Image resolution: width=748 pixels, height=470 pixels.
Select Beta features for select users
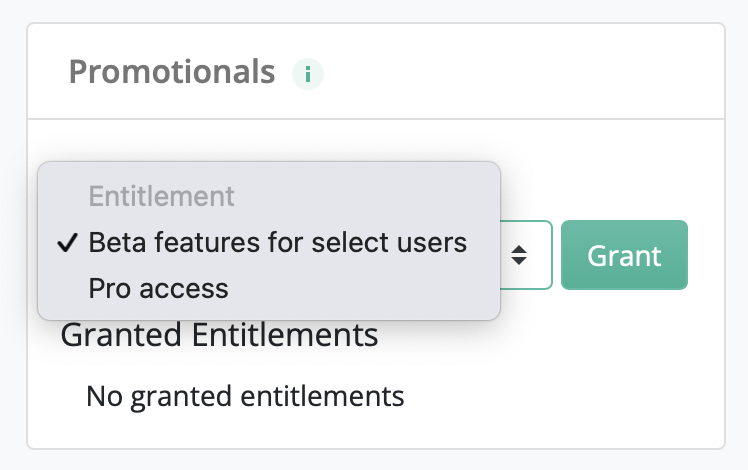[x=278, y=242]
